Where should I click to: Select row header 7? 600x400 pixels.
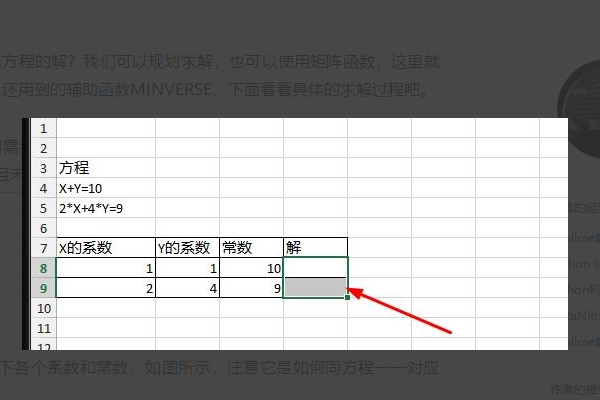pos(44,248)
